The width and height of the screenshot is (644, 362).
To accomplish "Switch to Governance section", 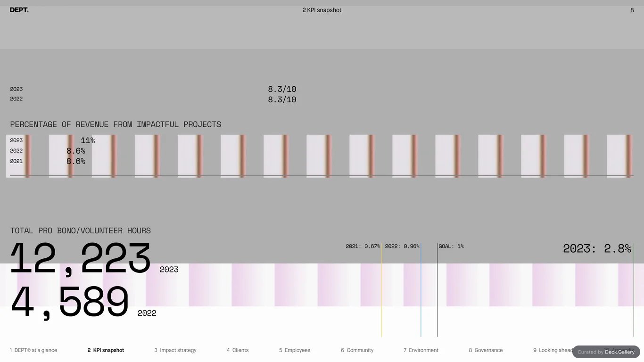I will click(486, 350).
